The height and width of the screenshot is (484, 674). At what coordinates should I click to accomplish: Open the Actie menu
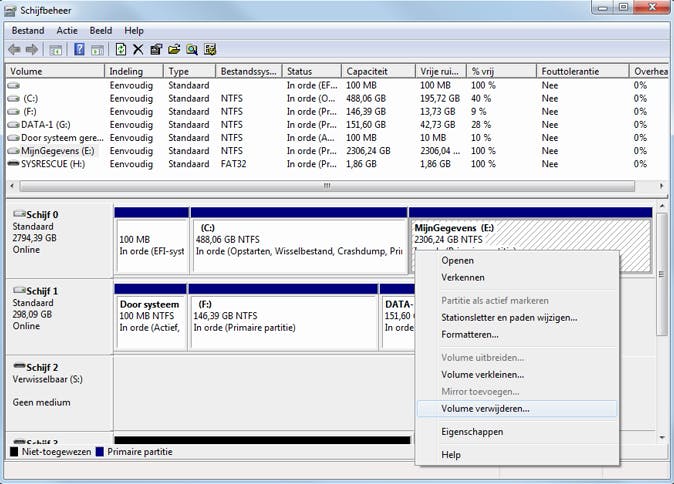click(x=67, y=31)
